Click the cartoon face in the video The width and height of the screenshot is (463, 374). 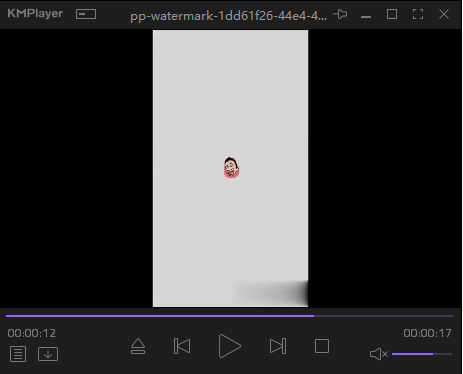pos(231,168)
